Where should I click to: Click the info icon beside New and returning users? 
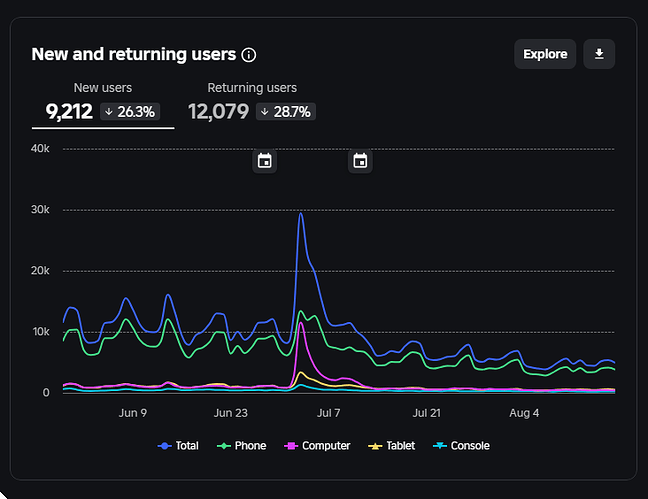249,55
